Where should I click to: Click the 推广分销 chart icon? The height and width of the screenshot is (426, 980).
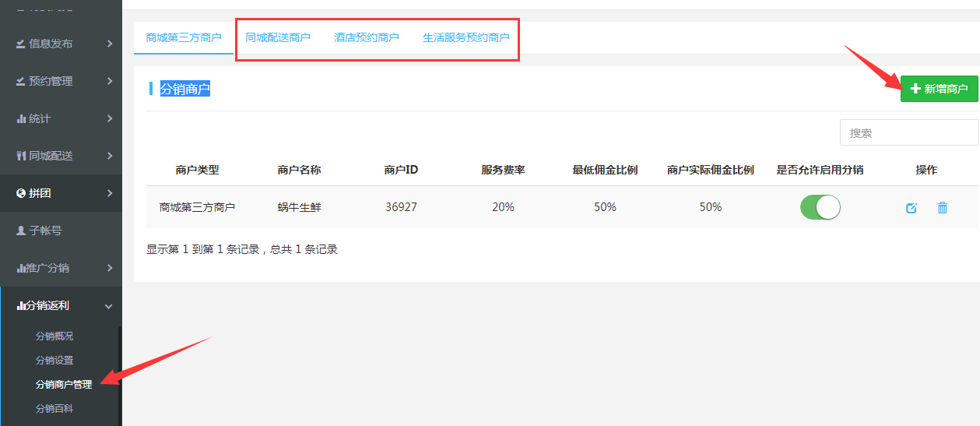[21, 268]
